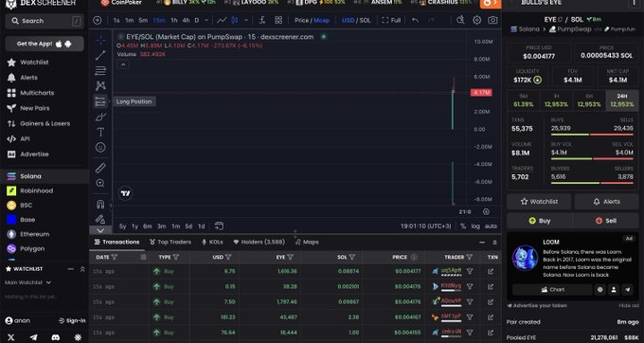The image size is (644, 343).
Task: Select the 24H stats period
Action: [622, 100]
